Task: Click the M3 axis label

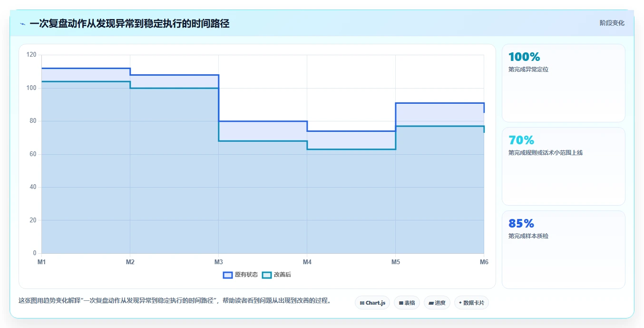Action: [x=218, y=262]
